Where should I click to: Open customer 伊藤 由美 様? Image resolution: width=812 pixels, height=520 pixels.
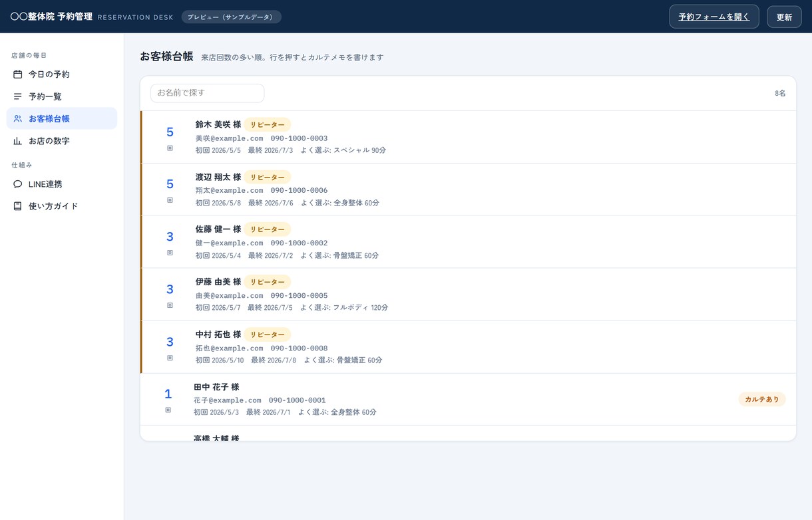pos(469,295)
